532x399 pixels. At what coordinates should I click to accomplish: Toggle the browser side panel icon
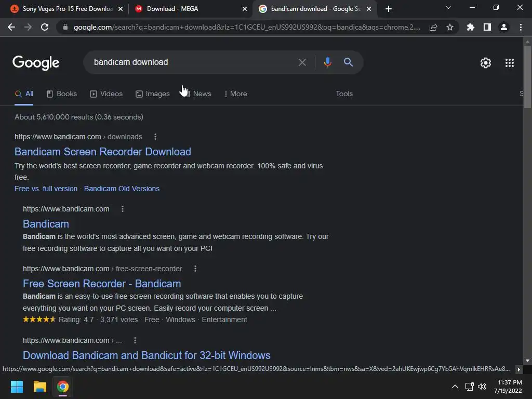point(487,27)
